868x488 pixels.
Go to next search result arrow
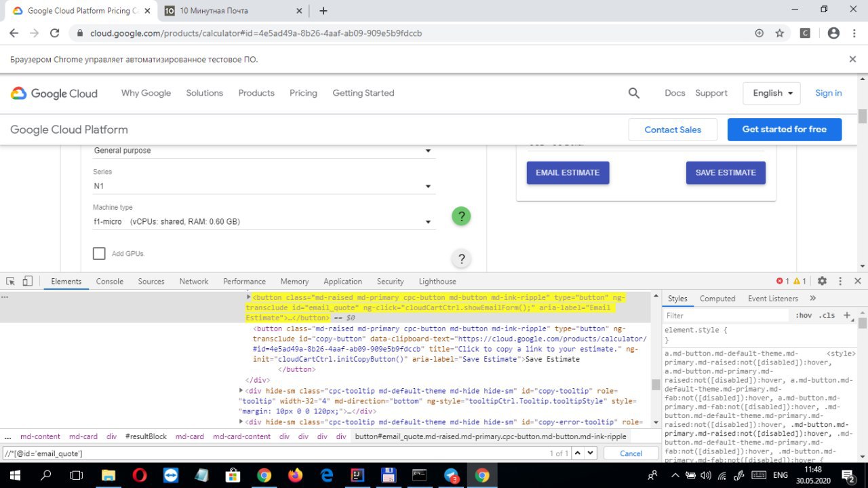(589, 453)
